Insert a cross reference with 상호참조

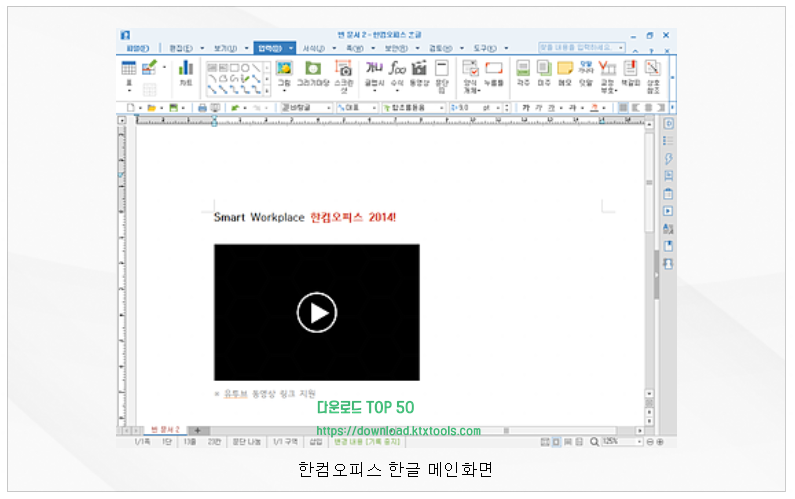click(653, 76)
